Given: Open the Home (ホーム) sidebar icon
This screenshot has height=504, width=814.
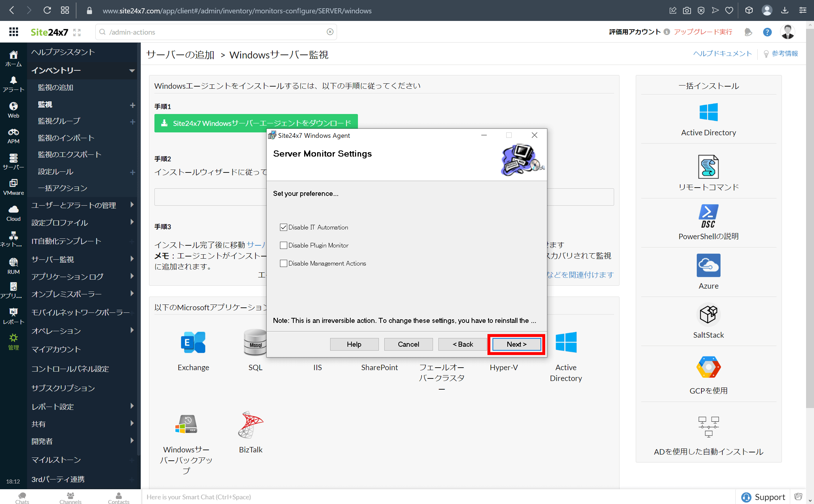Looking at the screenshot, I should click(13, 58).
